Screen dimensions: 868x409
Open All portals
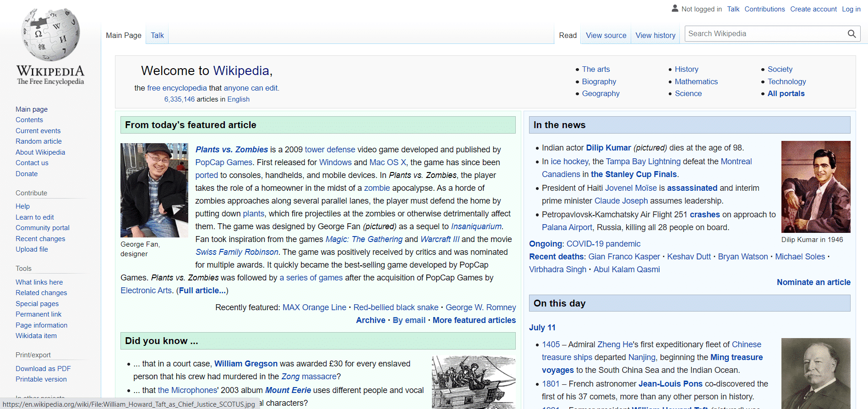[786, 93]
